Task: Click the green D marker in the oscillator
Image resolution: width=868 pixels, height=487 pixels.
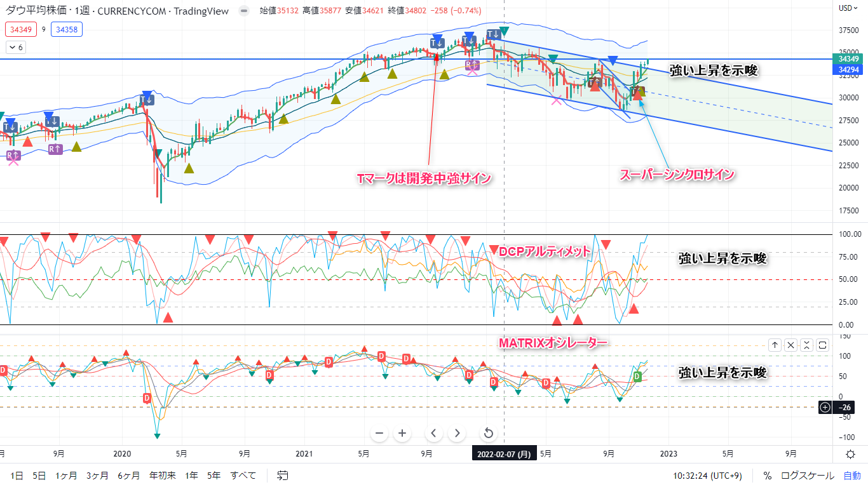Action: [x=637, y=377]
